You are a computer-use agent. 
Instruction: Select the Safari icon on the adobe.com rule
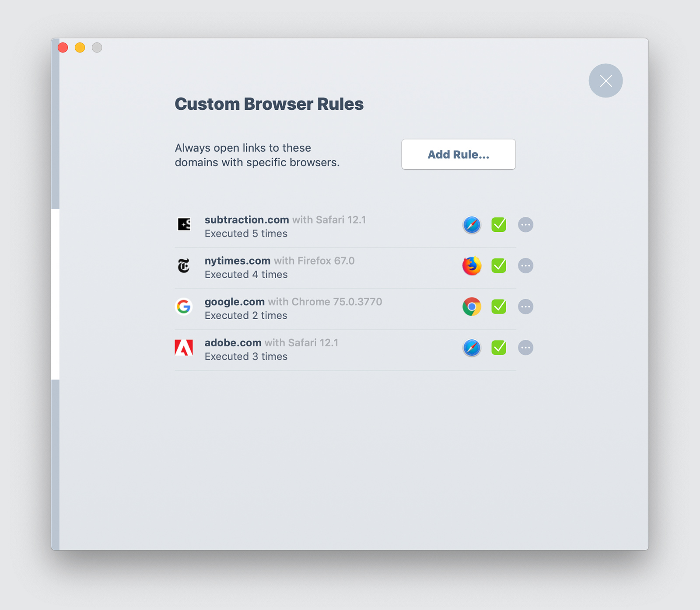click(x=472, y=348)
